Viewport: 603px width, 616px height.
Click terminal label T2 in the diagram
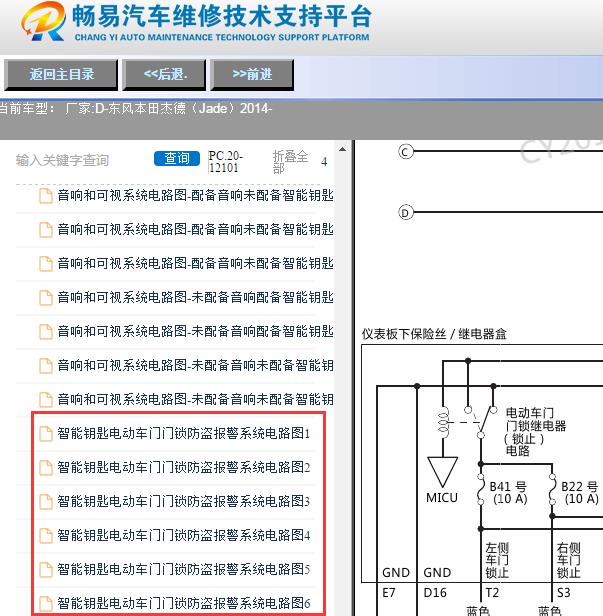tap(492, 592)
